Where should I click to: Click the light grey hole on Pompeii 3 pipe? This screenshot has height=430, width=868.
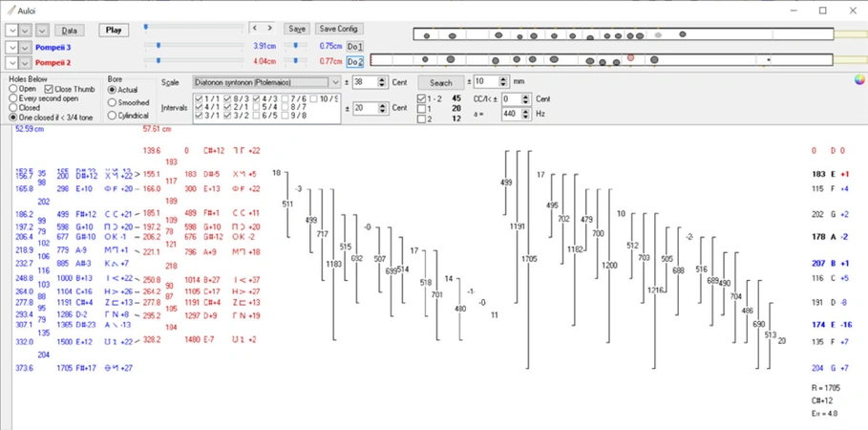tap(658, 35)
